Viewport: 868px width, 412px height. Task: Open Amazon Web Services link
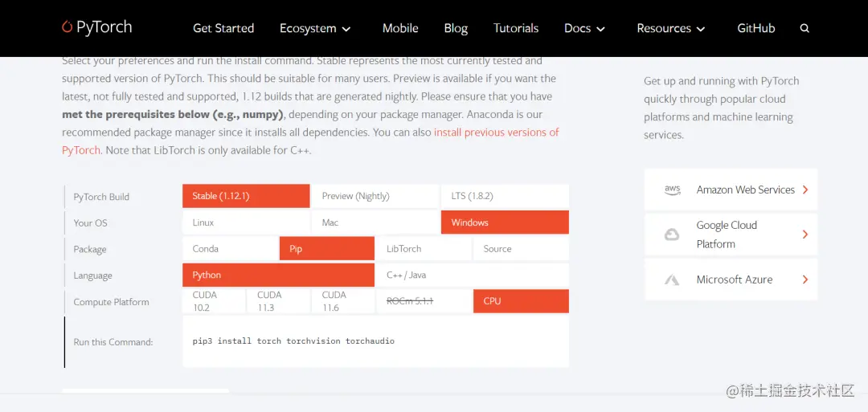click(x=731, y=190)
